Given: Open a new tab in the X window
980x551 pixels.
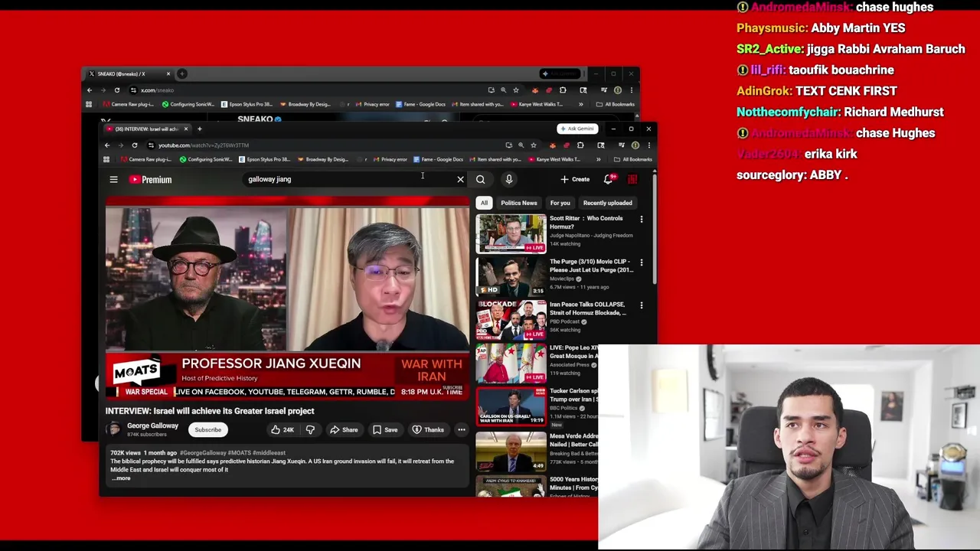Looking at the screenshot, I should pyautogui.click(x=182, y=73).
